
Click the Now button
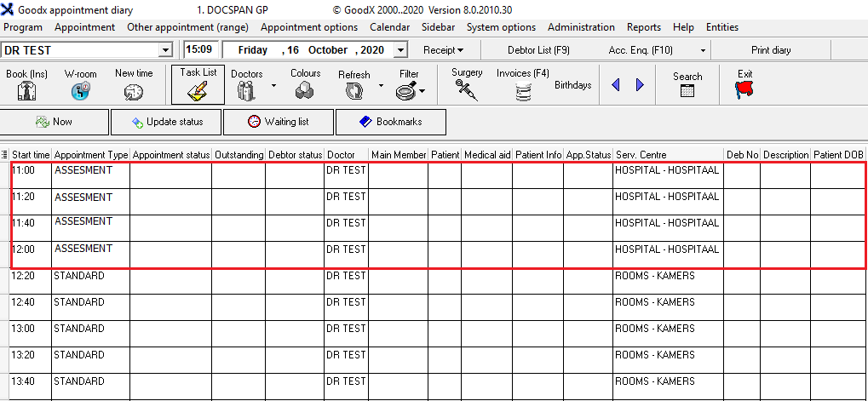[x=55, y=122]
